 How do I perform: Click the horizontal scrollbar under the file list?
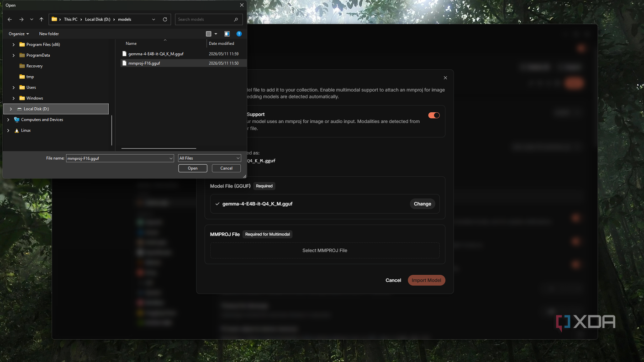[159, 148]
